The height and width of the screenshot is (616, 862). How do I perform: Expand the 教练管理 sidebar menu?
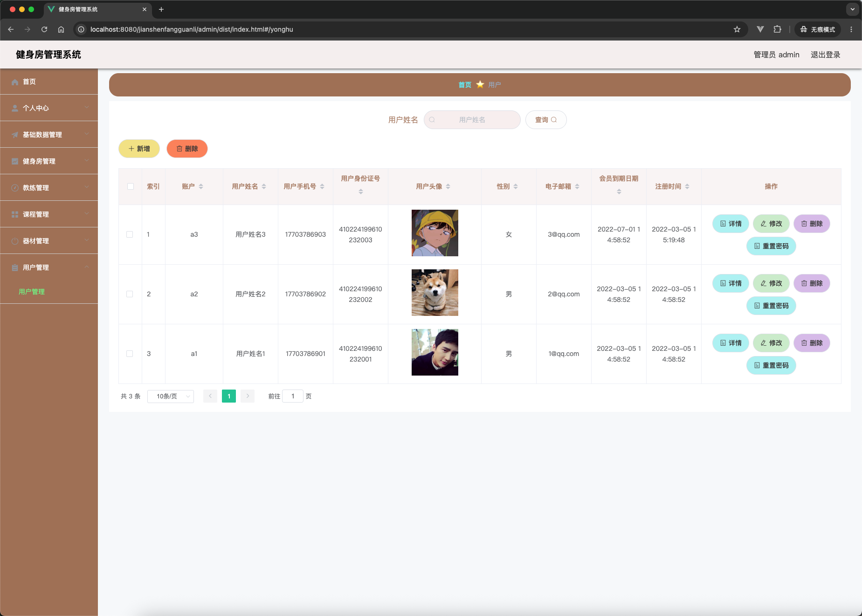[x=49, y=188]
